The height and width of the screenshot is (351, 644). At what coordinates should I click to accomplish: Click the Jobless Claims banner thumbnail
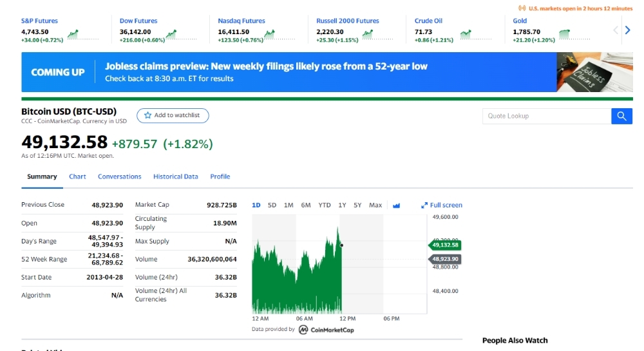(x=594, y=72)
